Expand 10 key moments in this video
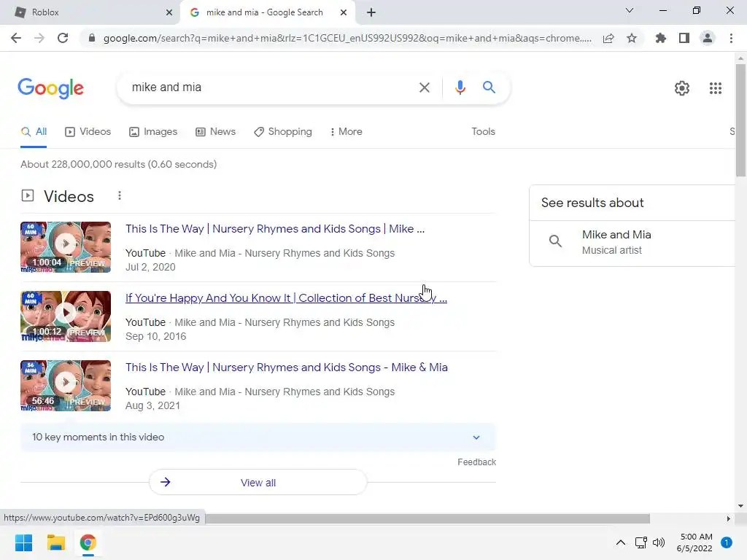Screen dimensions: 747x560 [x=258, y=437]
